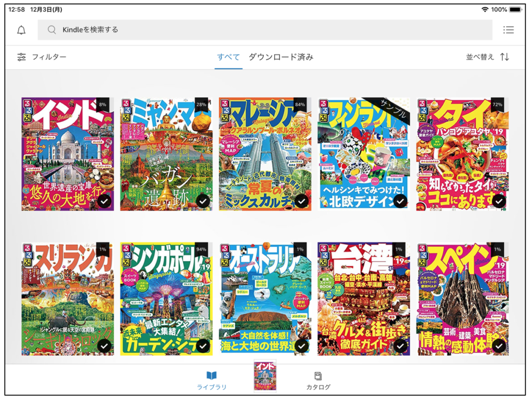Open the スペイン guidebook cover

[462, 299]
